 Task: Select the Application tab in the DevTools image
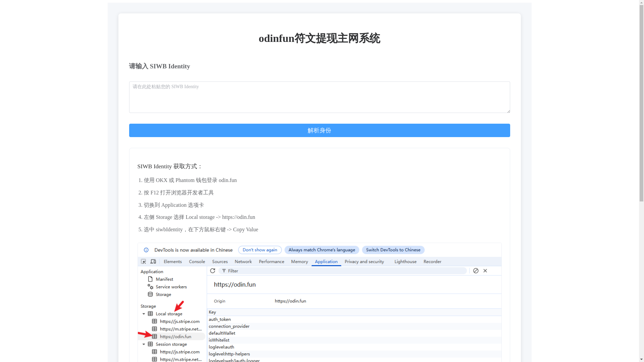click(x=326, y=262)
